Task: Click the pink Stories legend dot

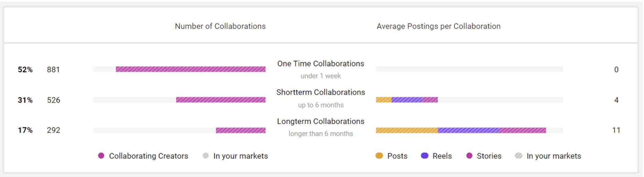Action: coord(469,156)
